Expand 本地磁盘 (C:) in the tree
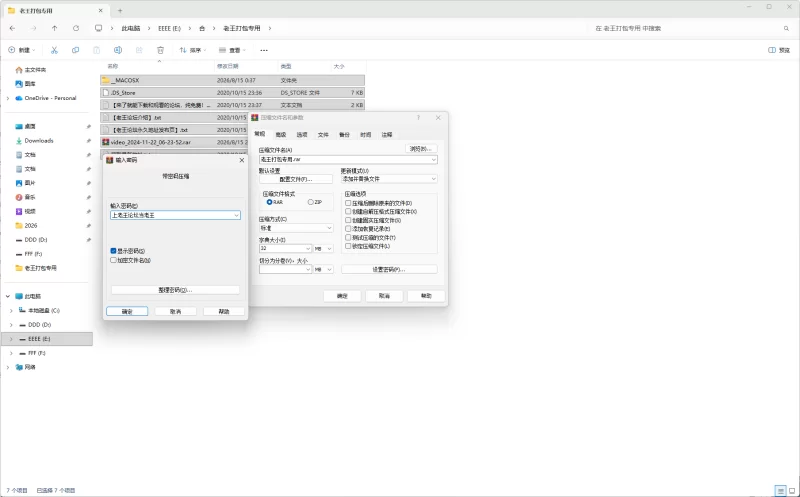Screen dimensions: 800x497 pyautogui.click(x=11, y=311)
